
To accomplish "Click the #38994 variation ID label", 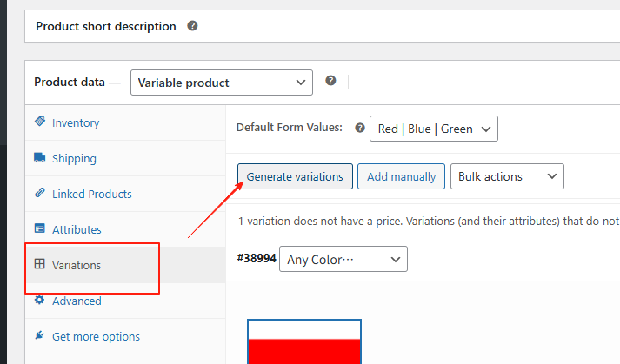I will pos(255,259).
